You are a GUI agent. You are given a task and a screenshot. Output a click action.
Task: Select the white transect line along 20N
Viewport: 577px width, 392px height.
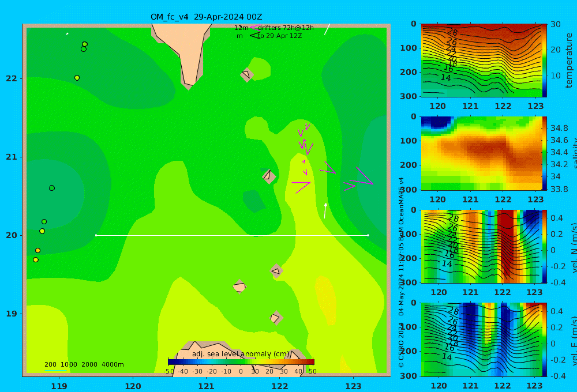[232, 235]
